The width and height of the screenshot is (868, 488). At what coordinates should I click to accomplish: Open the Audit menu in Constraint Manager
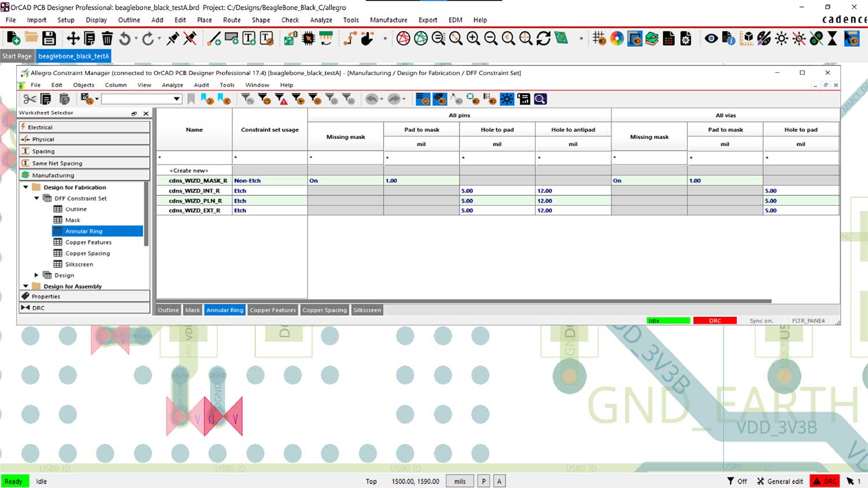pyautogui.click(x=201, y=85)
